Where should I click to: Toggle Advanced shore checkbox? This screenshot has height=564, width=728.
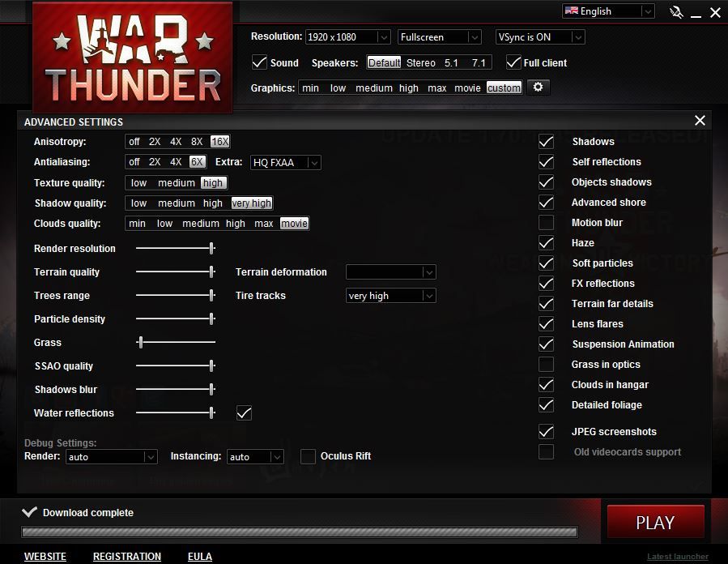coord(546,202)
